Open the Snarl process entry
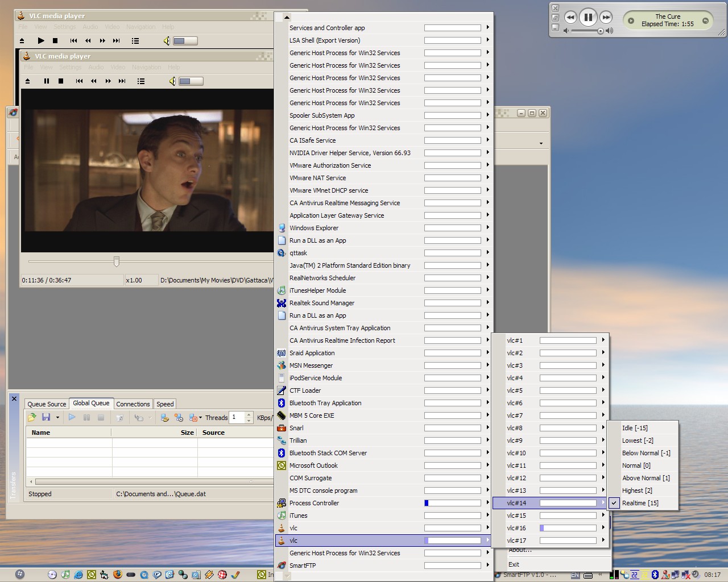 [383, 428]
